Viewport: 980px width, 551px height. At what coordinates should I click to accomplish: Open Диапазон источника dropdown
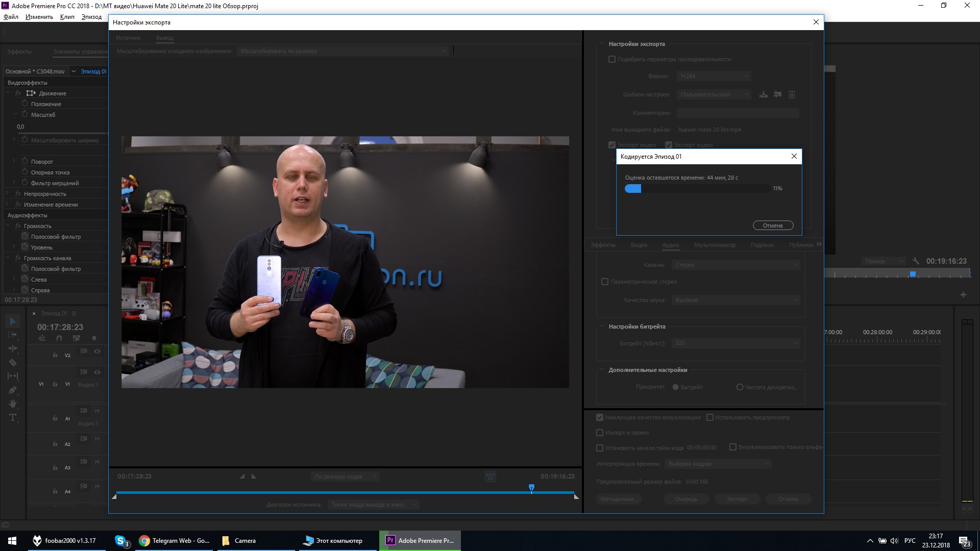point(373,505)
